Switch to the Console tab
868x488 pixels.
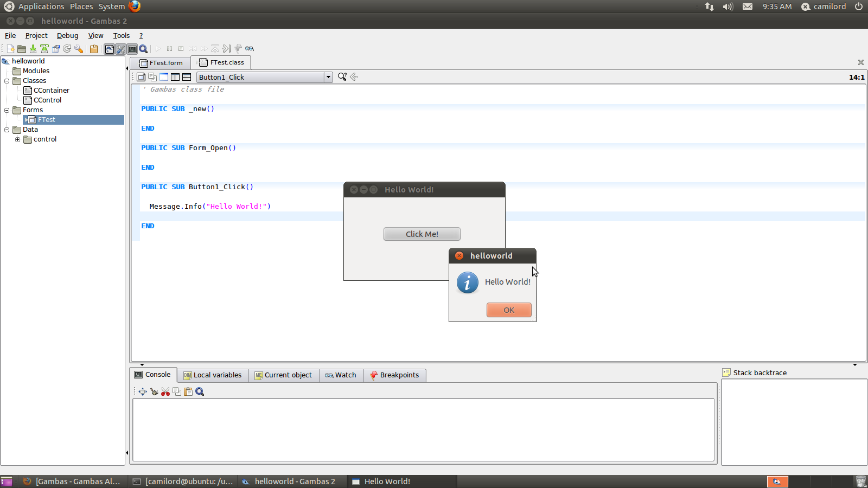coord(153,375)
